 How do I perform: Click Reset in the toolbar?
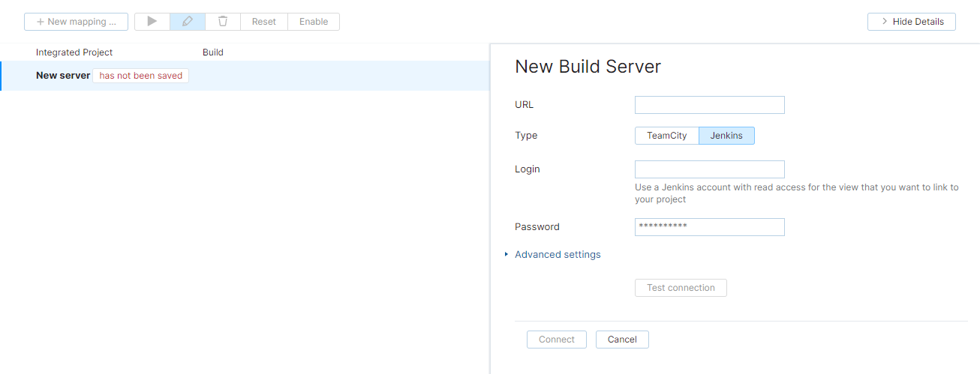pyautogui.click(x=264, y=22)
